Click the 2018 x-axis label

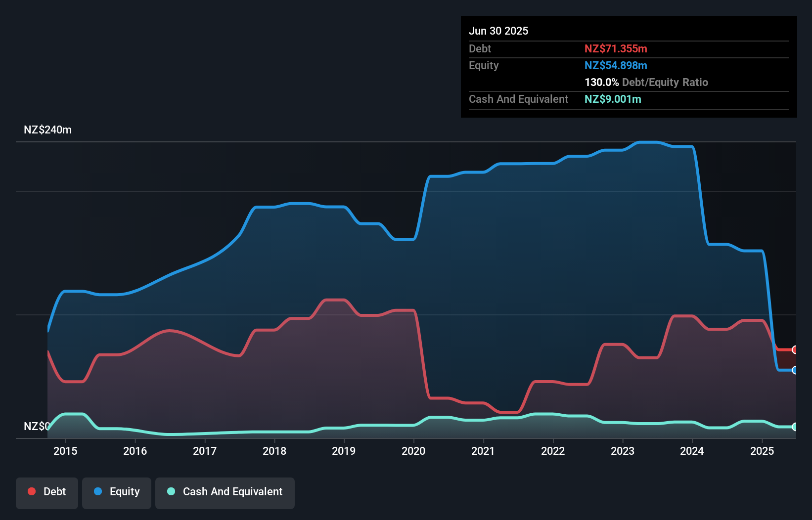click(x=274, y=451)
